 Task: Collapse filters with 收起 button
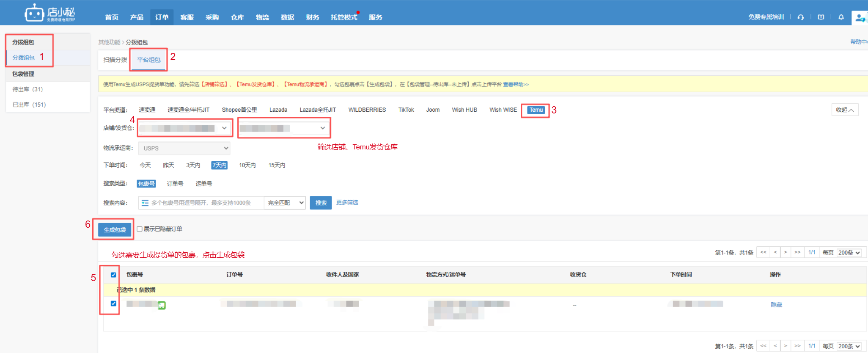point(845,110)
